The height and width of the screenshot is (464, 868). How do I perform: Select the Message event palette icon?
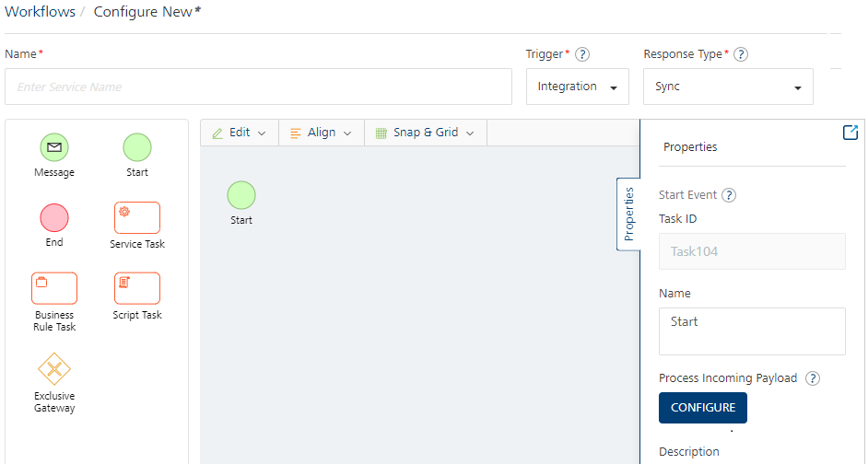pos(54,147)
